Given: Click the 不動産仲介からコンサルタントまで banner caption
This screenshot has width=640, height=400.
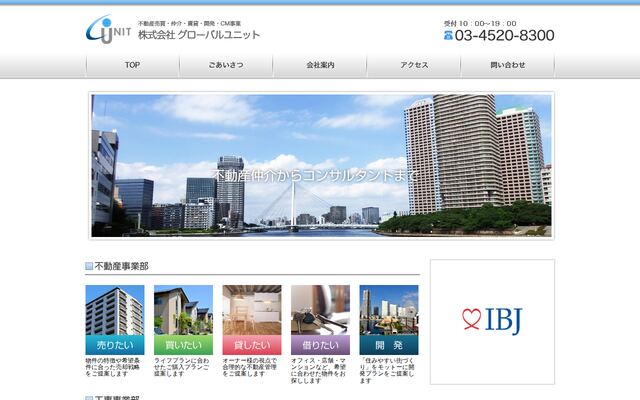Looking at the screenshot, I should (315, 176).
